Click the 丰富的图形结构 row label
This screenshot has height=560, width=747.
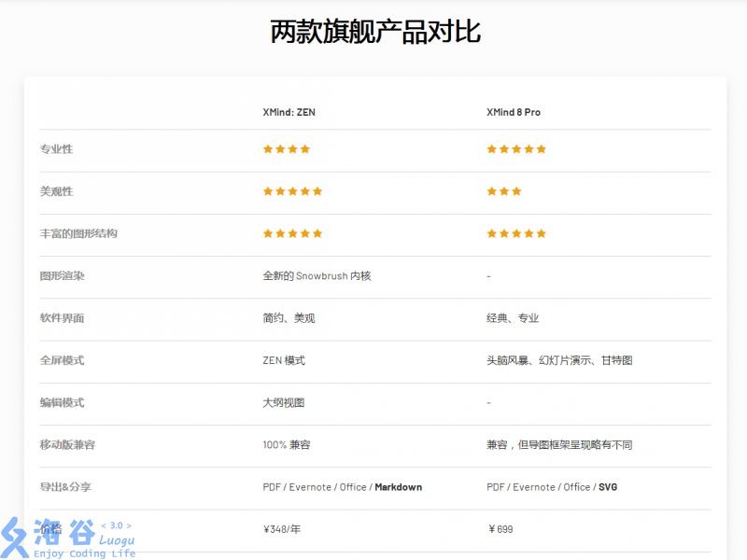78,233
